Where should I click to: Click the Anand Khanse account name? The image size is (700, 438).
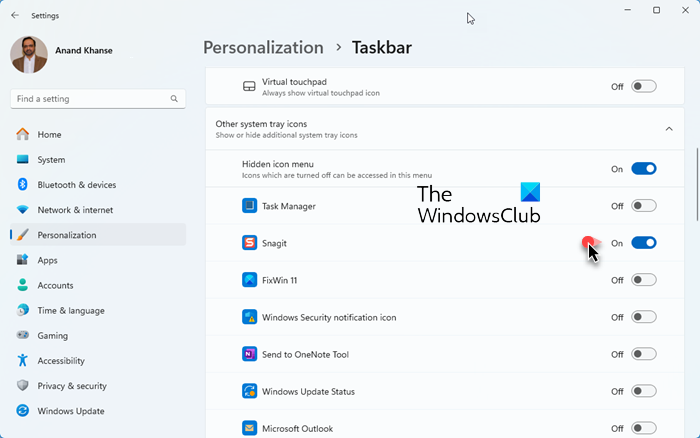point(84,50)
